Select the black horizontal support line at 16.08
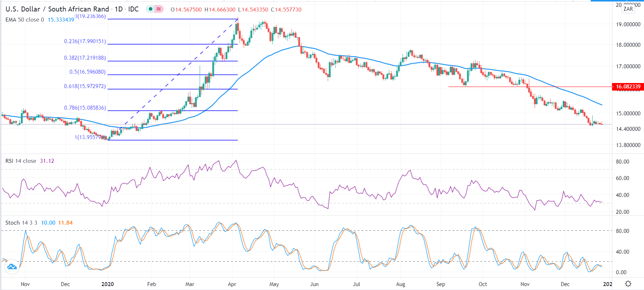Viewport: 644px width, 290px height. pyautogui.click(x=530, y=87)
